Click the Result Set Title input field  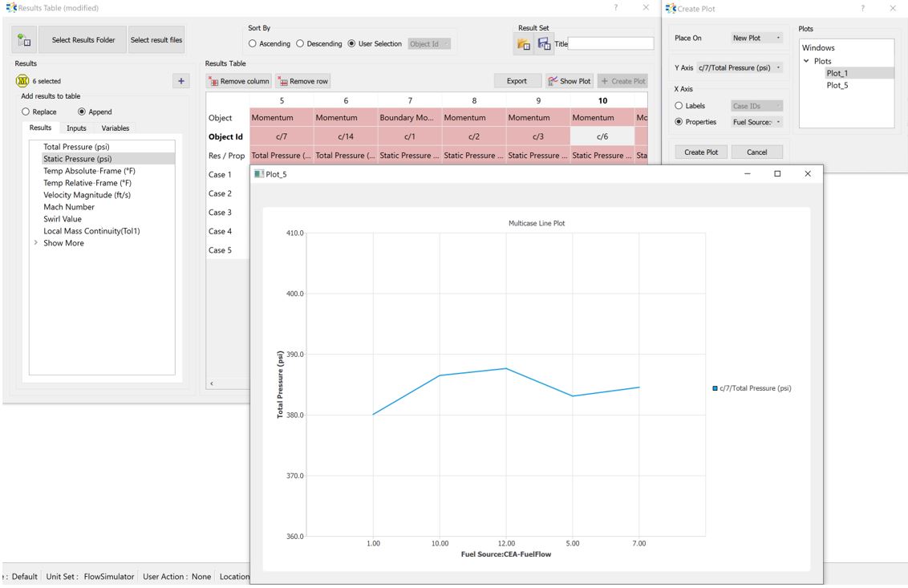610,44
